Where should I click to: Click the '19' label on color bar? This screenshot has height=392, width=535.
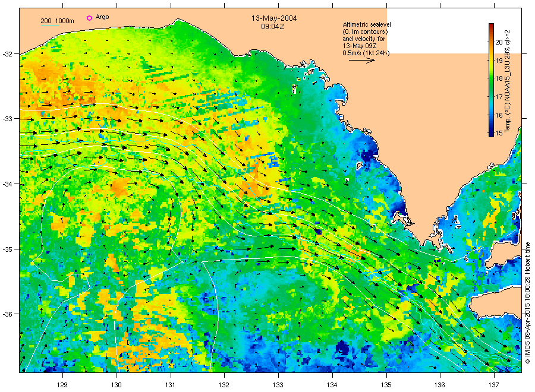pos(499,61)
